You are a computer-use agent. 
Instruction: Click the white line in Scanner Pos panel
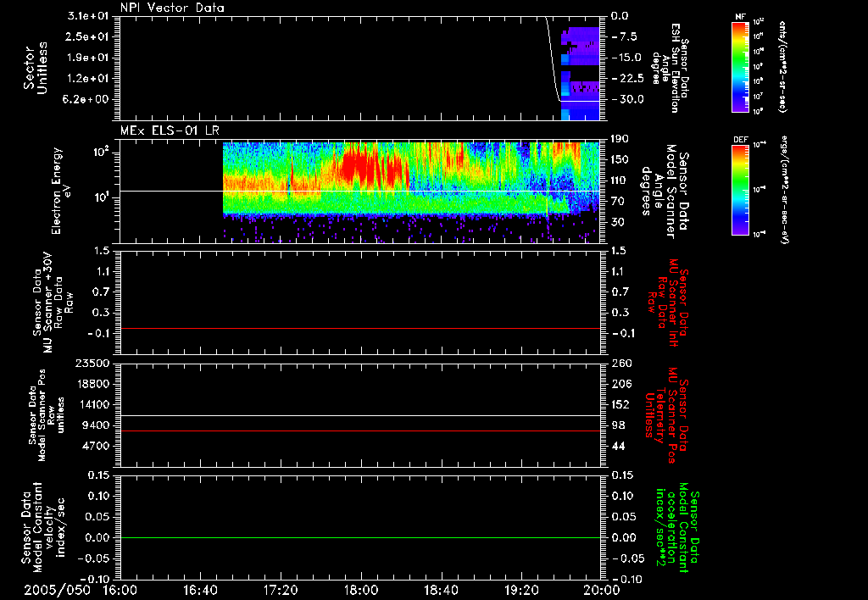click(360, 416)
